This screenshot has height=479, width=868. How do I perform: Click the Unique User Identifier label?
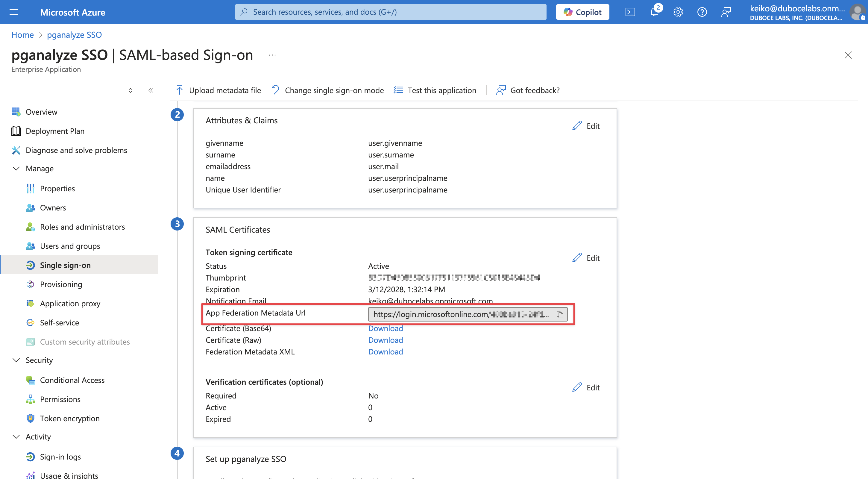(243, 190)
